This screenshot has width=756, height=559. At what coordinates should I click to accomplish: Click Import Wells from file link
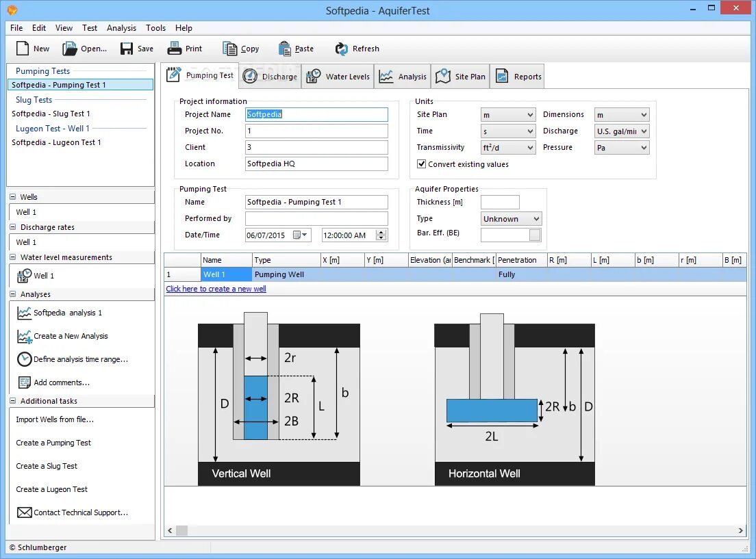55,419
